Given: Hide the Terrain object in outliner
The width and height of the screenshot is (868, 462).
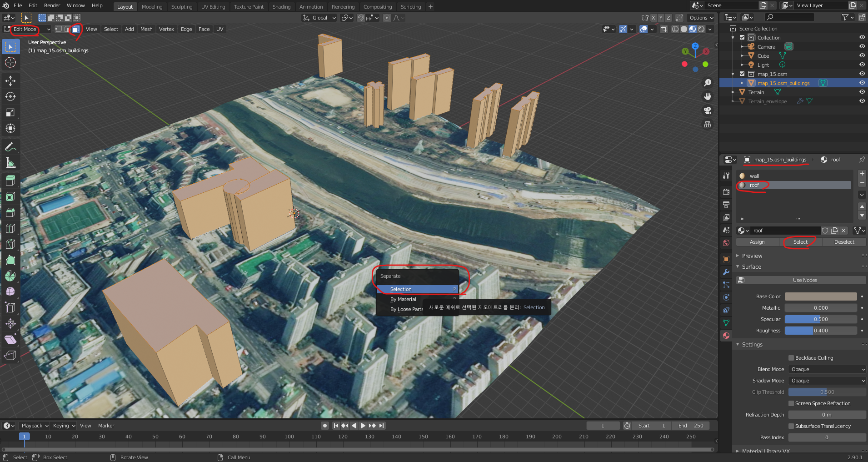Looking at the screenshot, I should 862,92.
